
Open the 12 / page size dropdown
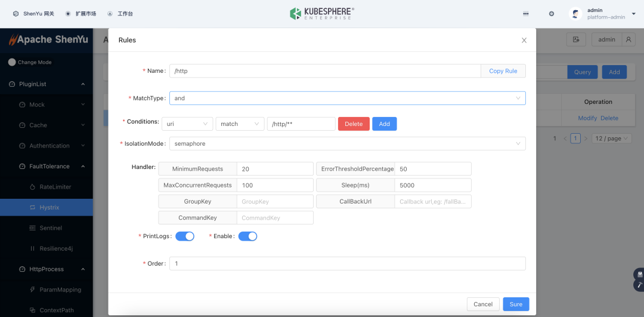coord(612,139)
